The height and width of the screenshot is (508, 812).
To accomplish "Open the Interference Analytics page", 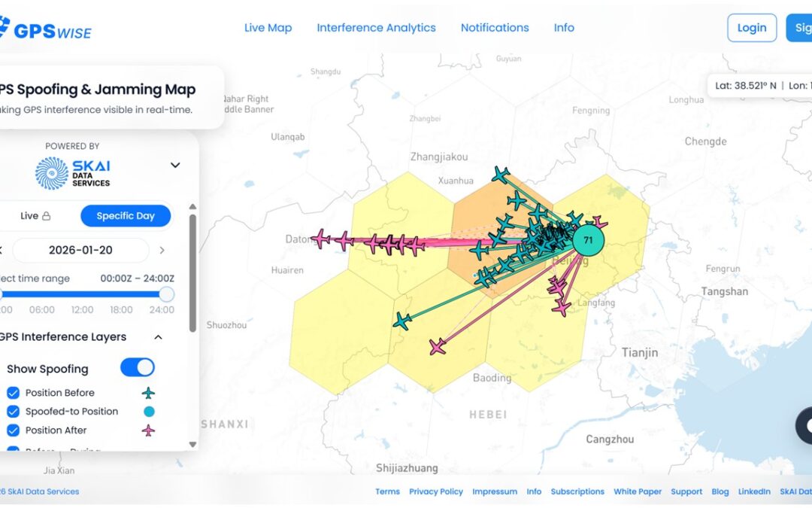I will tap(376, 27).
